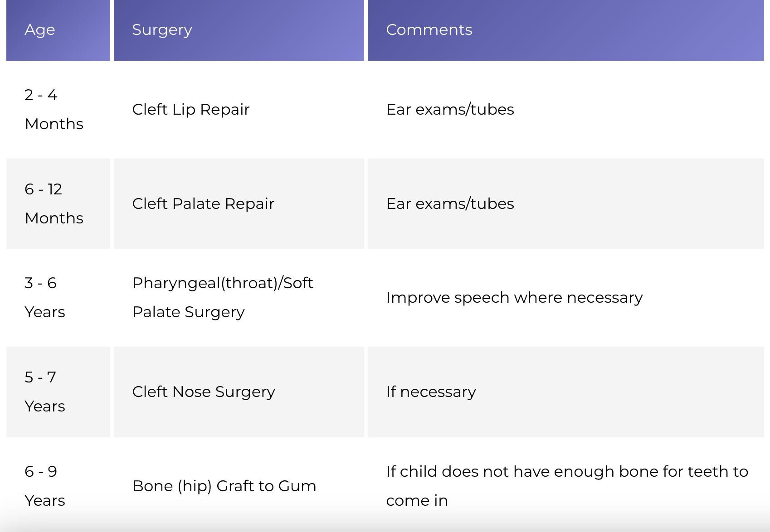Image resolution: width=770 pixels, height=532 pixels.
Task: Select the 6 - 9 Years age cell
Action: (x=58, y=486)
